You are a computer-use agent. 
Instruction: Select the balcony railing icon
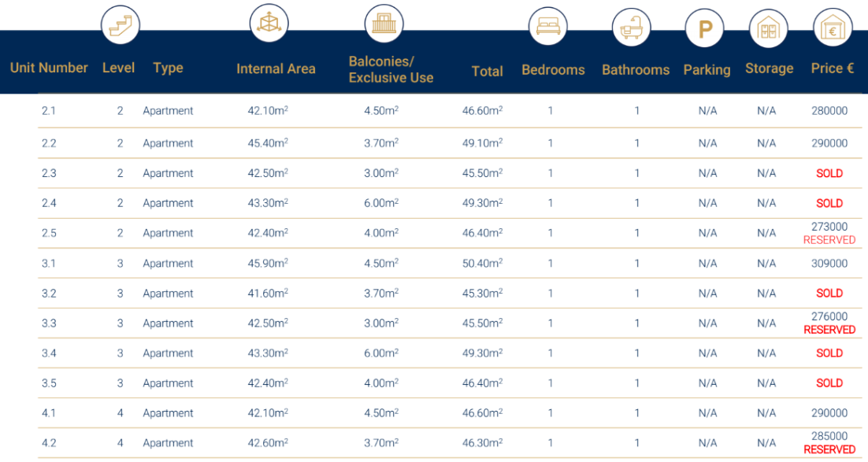[384, 23]
